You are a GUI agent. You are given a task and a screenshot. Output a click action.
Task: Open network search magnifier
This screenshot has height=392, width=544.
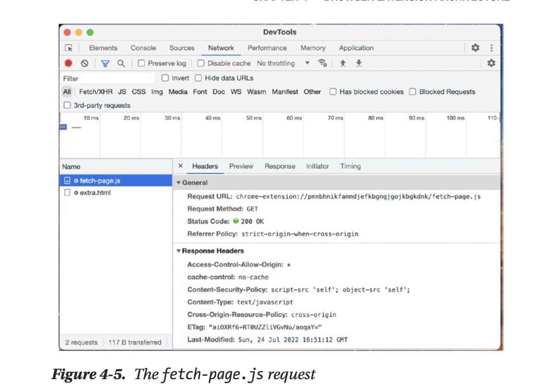[121, 63]
